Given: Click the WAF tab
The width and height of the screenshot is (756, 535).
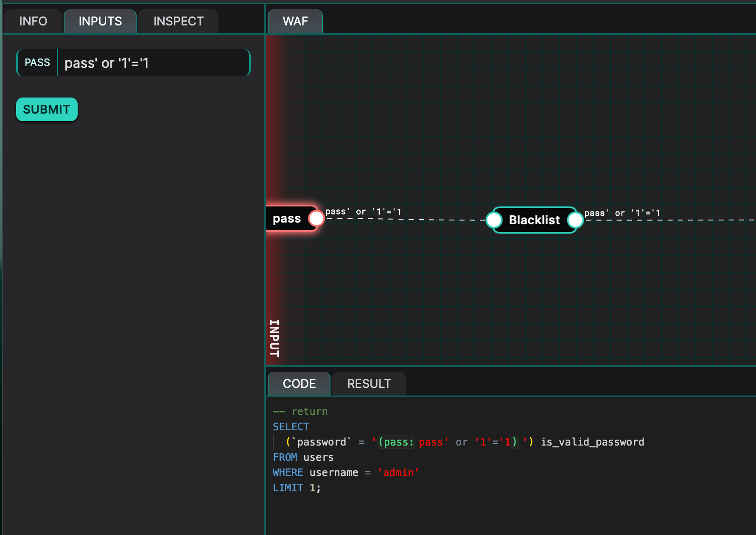Looking at the screenshot, I should click(295, 21).
